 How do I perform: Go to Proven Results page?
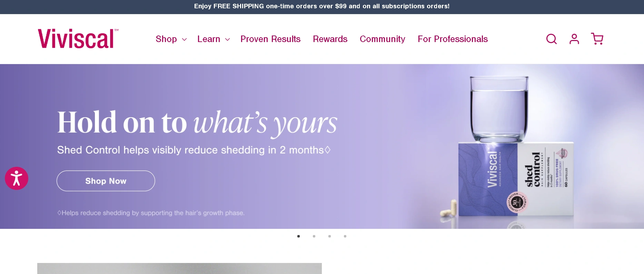[270, 39]
